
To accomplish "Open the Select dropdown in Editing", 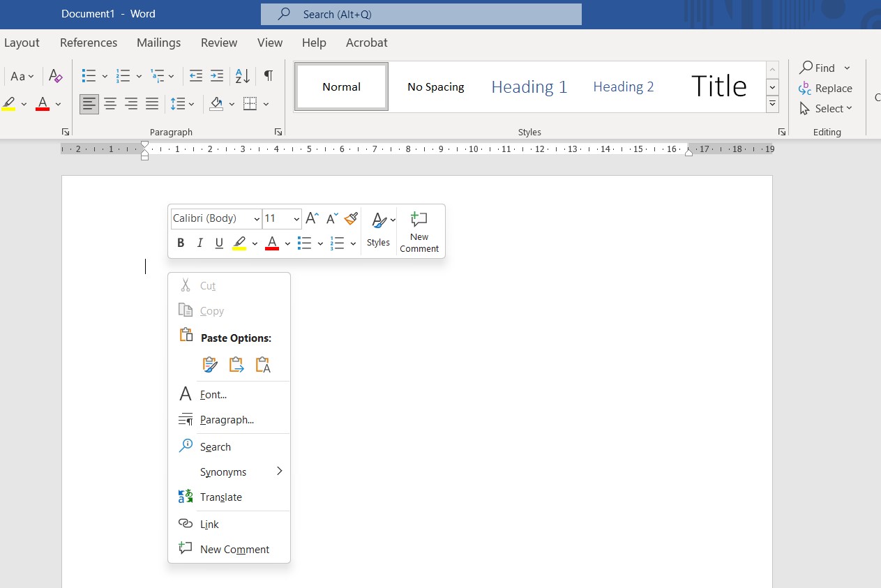I will pyautogui.click(x=826, y=109).
